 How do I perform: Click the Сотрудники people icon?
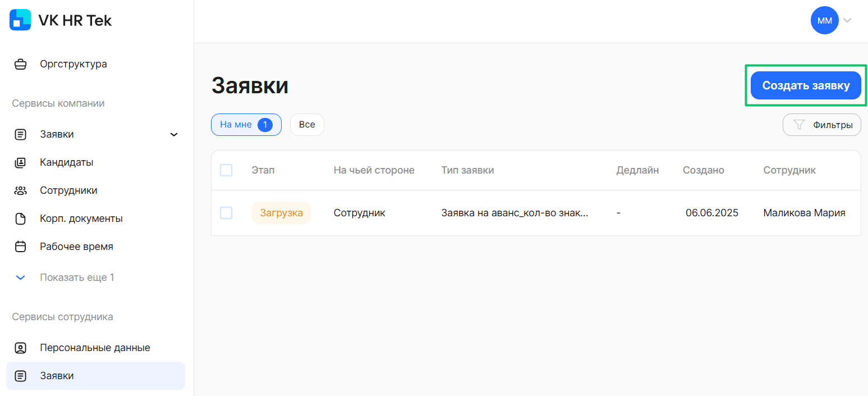coord(21,190)
